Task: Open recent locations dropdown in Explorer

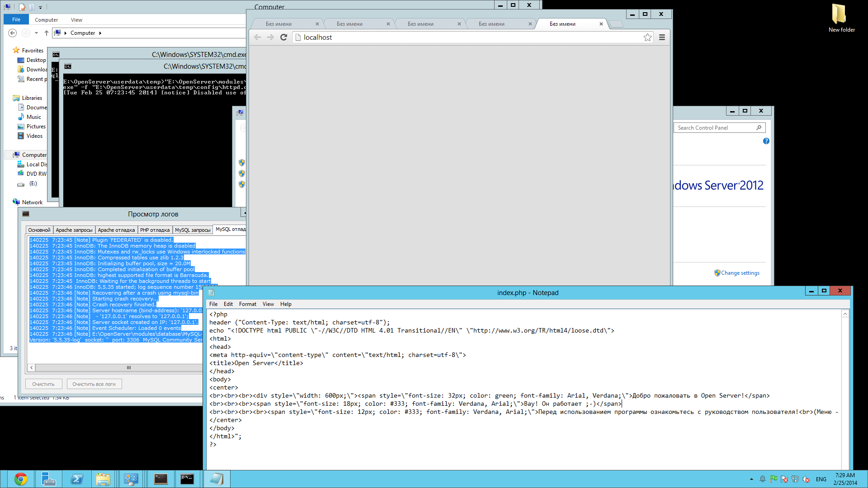Action: [36, 33]
